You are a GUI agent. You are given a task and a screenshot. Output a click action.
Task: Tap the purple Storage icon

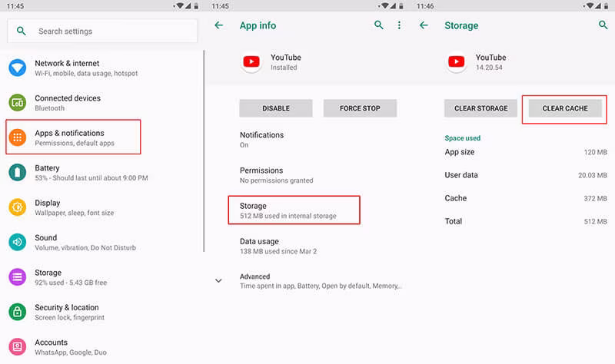point(17,277)
